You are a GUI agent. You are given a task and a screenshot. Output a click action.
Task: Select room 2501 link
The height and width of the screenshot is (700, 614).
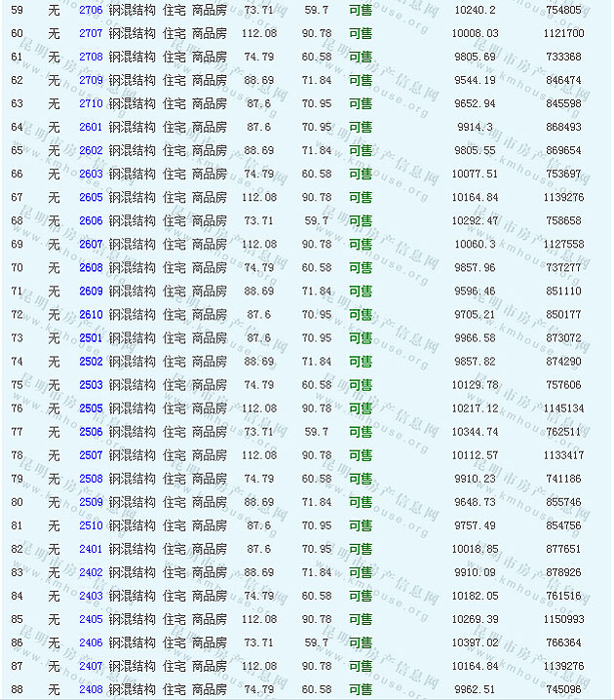[91, 337]
